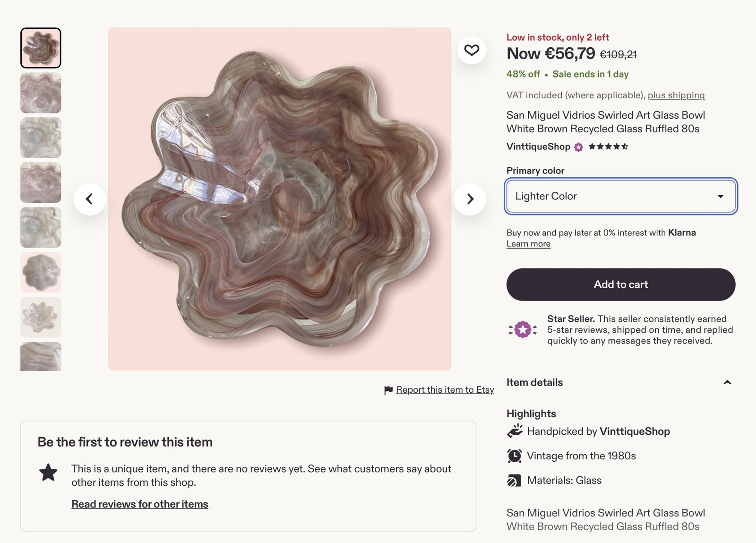The width and height of the screenshot is (756, 543).
Task: Open Read reviews for other items
Action: click(x=140, y=504)
